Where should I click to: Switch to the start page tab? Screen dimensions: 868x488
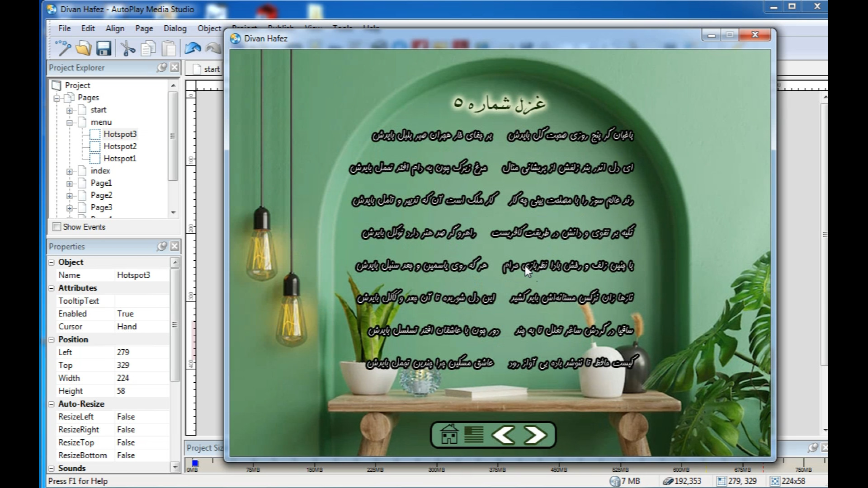click(206, 69)
